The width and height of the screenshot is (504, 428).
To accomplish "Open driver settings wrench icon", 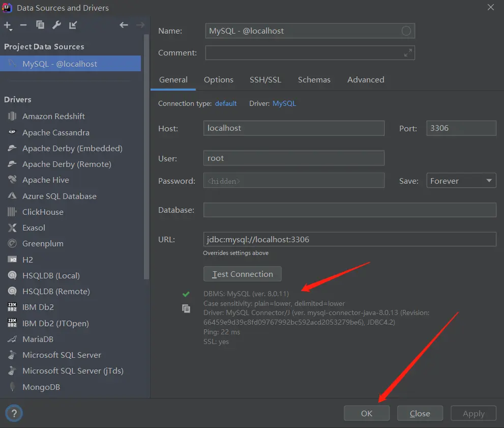I will (x=56, y=25).
